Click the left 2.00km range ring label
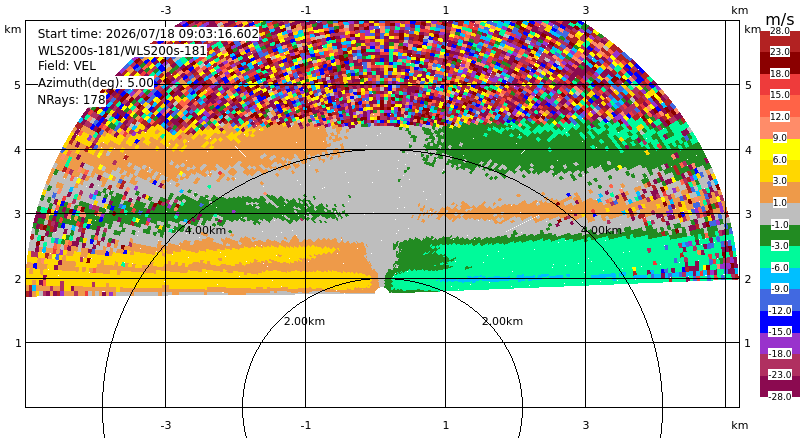The image size is (800, 438). point(304,321)
